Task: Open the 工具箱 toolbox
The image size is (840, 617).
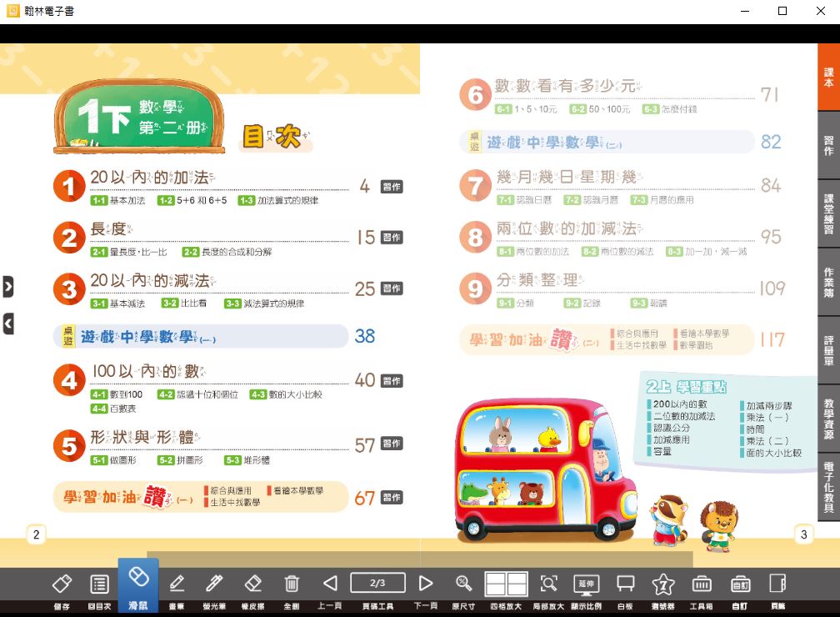Action: (x=702, y=584)
